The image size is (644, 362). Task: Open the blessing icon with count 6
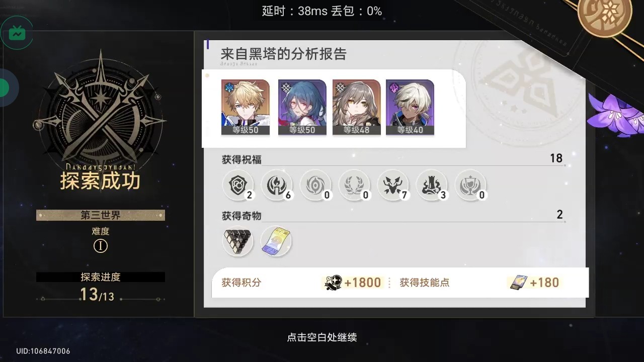coord(277,185)
